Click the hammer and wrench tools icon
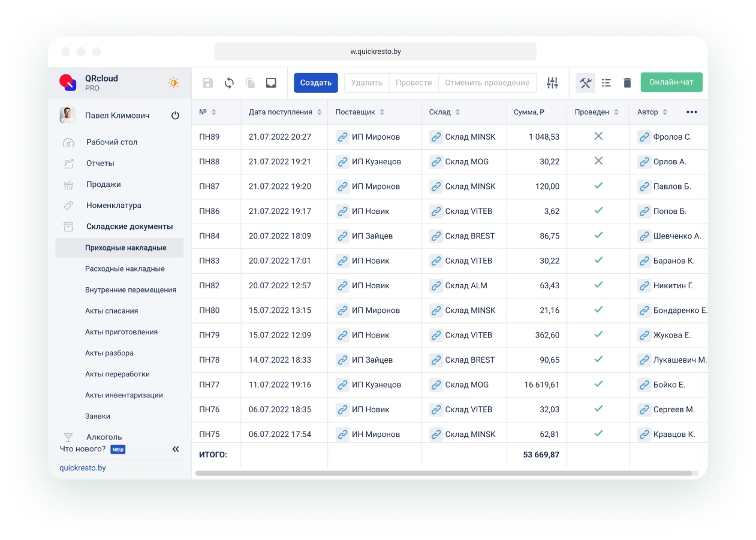Image resolution: width=756 pixels, height=540 pixels. tap(585, 83)
